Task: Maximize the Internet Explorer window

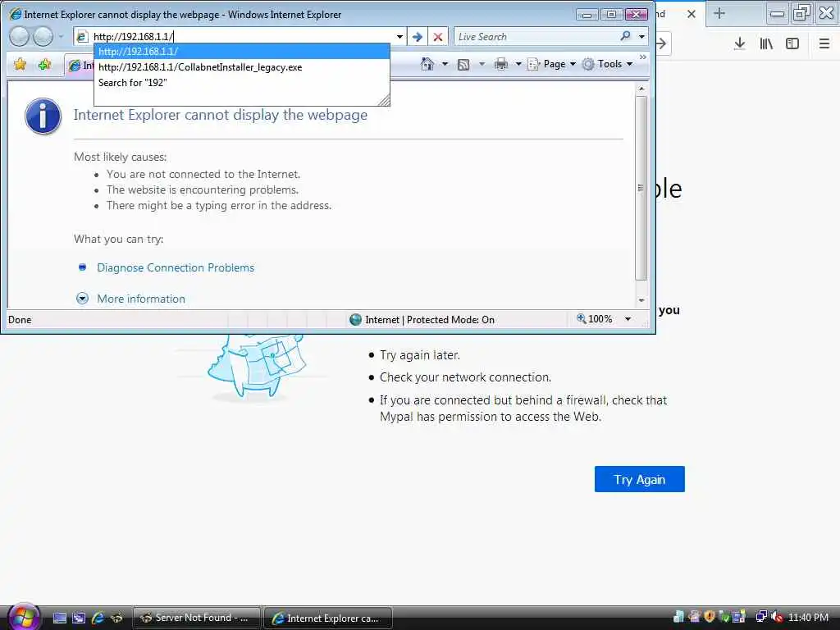Action: click(x=610, y=15)
